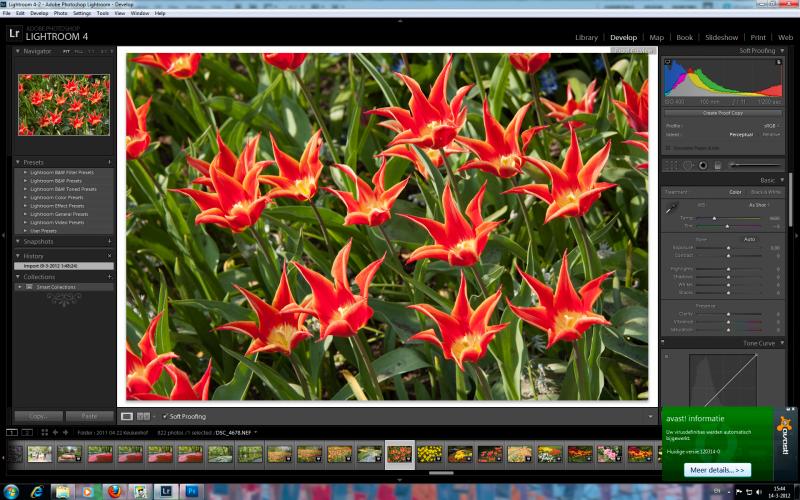Expand Lightroom Color Presets folder
Screen dimensions: 800x500
point(25,197)
